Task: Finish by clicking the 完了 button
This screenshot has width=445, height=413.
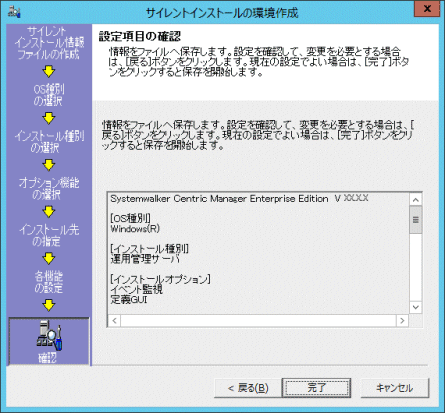Action: click(x=316, y=388)
